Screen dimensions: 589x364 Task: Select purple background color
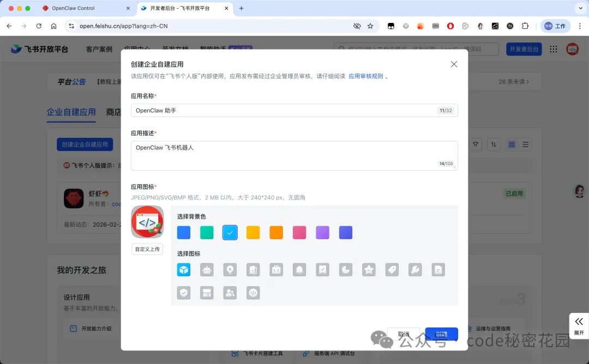(x=322, y=233)
